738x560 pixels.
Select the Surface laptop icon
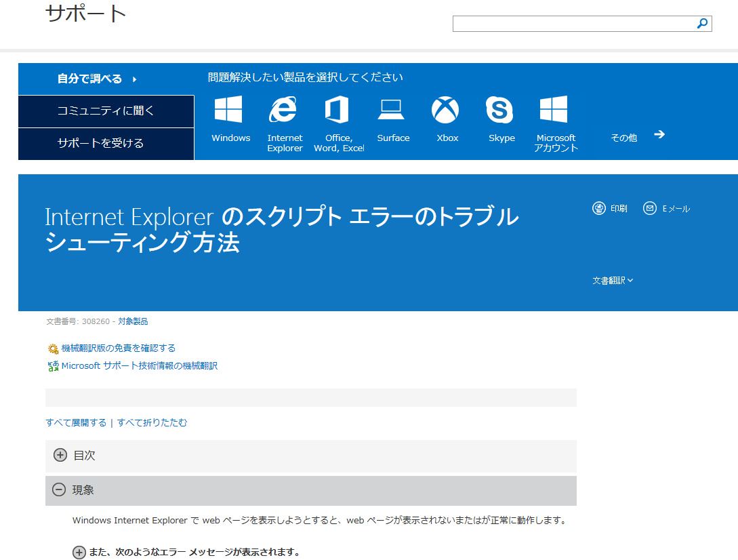point(391,109)
